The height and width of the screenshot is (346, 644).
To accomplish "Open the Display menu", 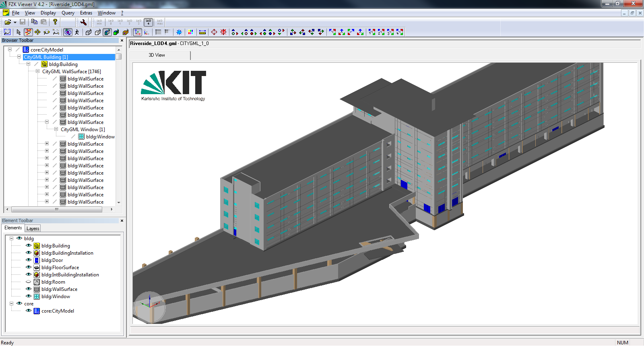I will (x=48, y=13).
